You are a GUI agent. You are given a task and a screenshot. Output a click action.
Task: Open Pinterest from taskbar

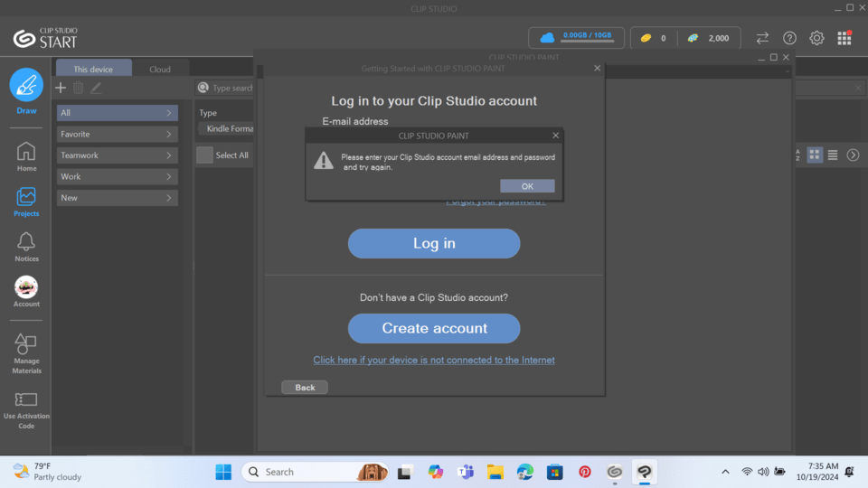click(x=585, y=472)
